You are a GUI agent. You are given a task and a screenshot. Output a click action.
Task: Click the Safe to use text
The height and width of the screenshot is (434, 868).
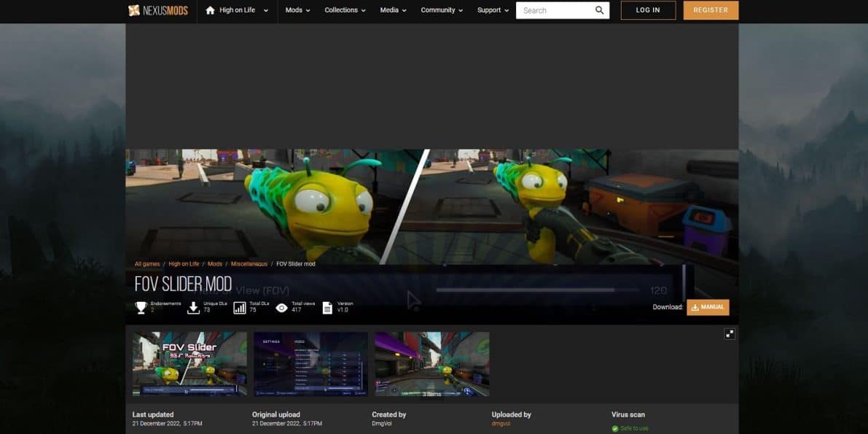click(x=634, y=428)
